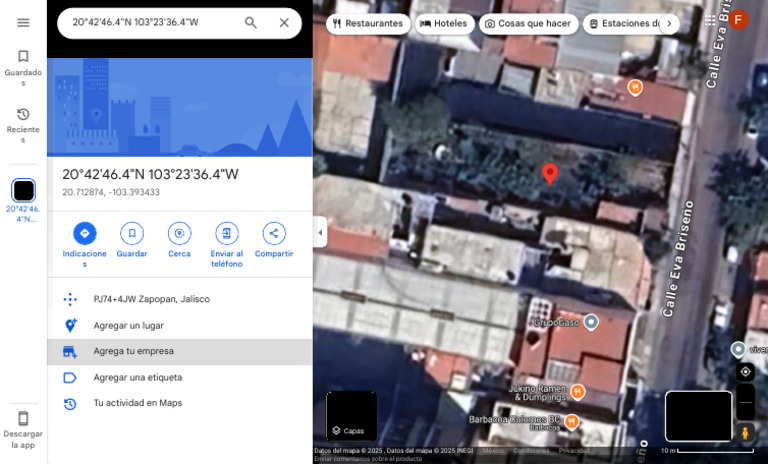768x464 pixels.
Task: Send location with Enviar al teléfono
Action: tap(226, 244)
